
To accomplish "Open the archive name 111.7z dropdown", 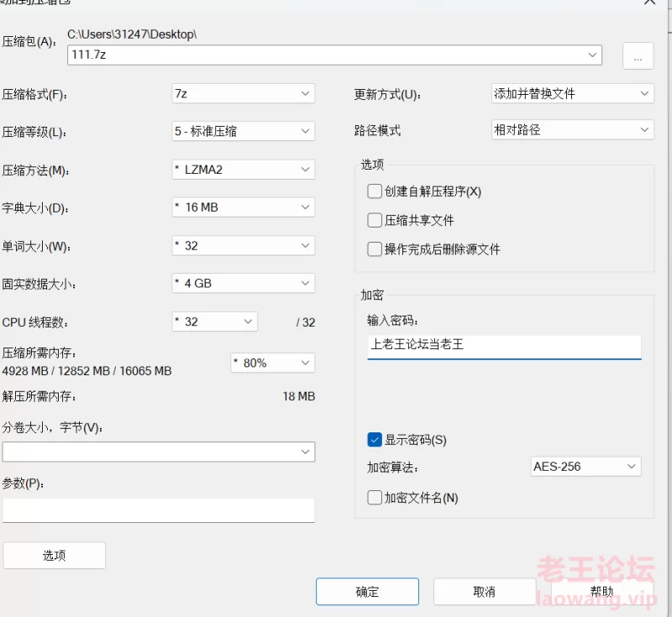I will pyautogui.click(x=334, y=55).
